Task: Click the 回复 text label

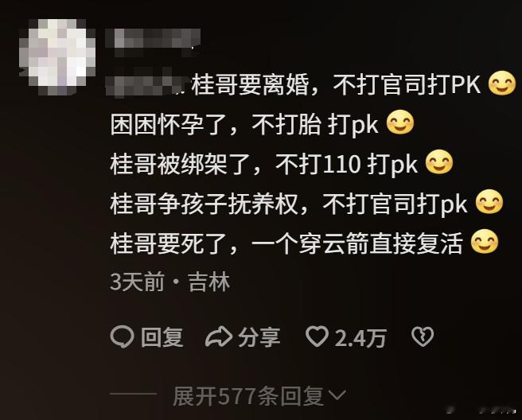Action: click(x=162, y=337)
